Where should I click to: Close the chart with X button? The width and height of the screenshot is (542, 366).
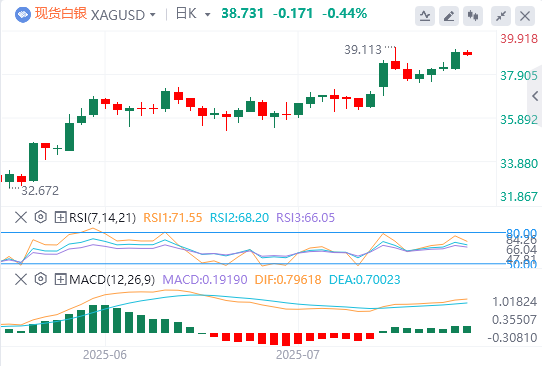pos(525,16)
